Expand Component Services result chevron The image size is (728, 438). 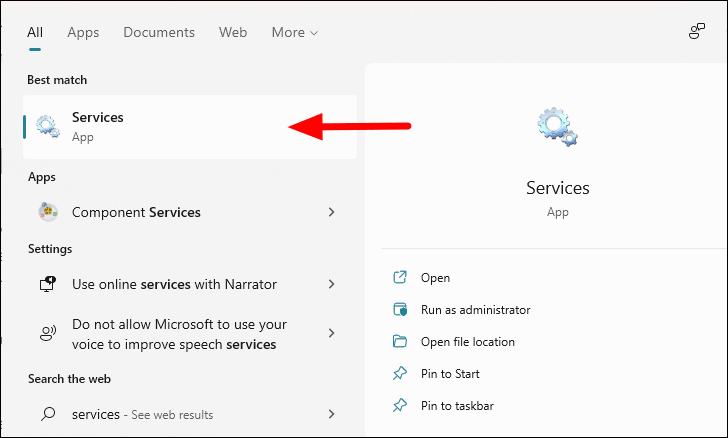(x=332, y=212)
